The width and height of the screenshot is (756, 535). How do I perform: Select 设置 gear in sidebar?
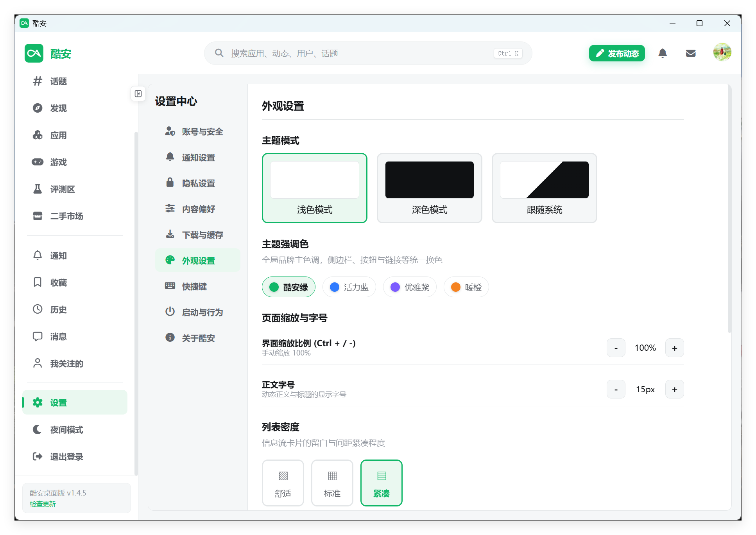(x=75, y=402)
